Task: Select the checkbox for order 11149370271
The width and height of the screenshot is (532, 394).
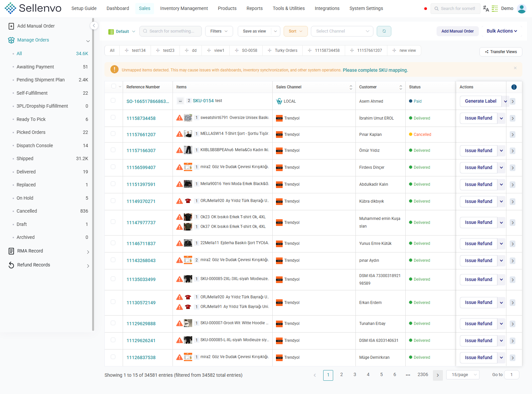Action: pyautogui.click(x=113, y=201)
